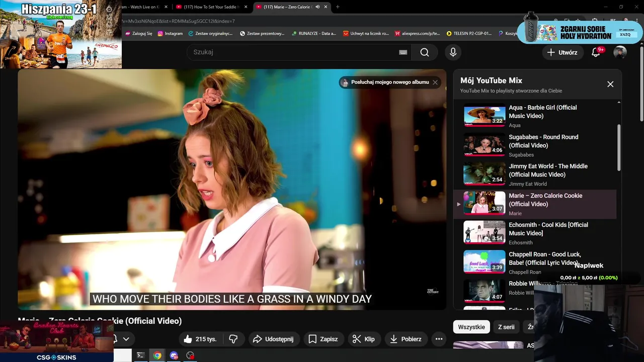Open a new browser tab
644x362 pixels.
tap(338, 7)
